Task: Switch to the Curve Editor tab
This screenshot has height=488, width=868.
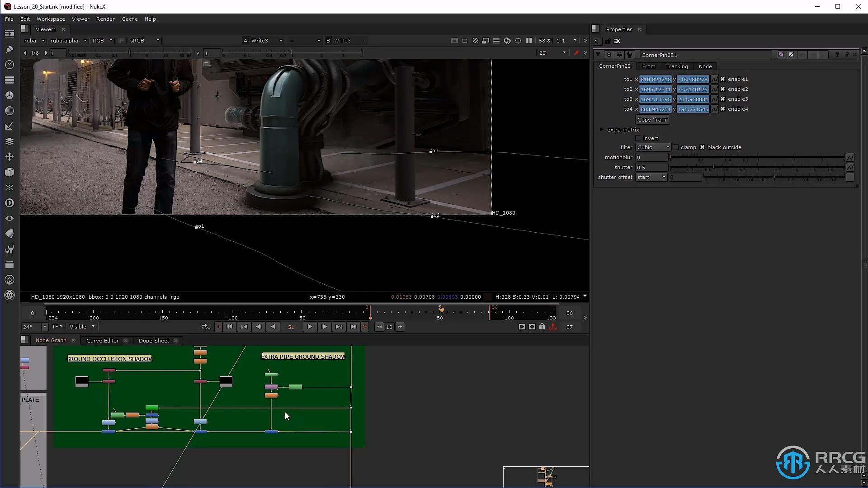Action: [102, 340]
